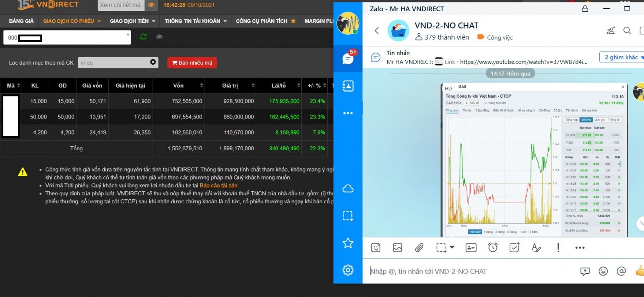Open the sticker picker in chat toolbar

click(376, 248)
